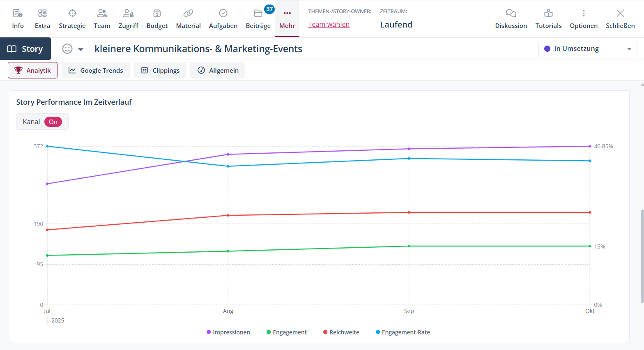Toggle Impressionen series in chart legend
This screenshot has height=350, width=644.
(228, 332)
